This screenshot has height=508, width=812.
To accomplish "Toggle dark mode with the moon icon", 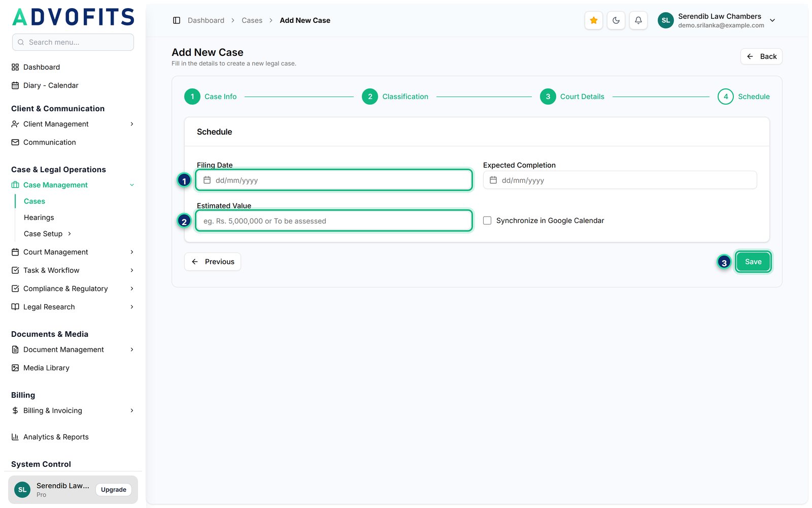I will pyautogui.click(x=616, y=20).
